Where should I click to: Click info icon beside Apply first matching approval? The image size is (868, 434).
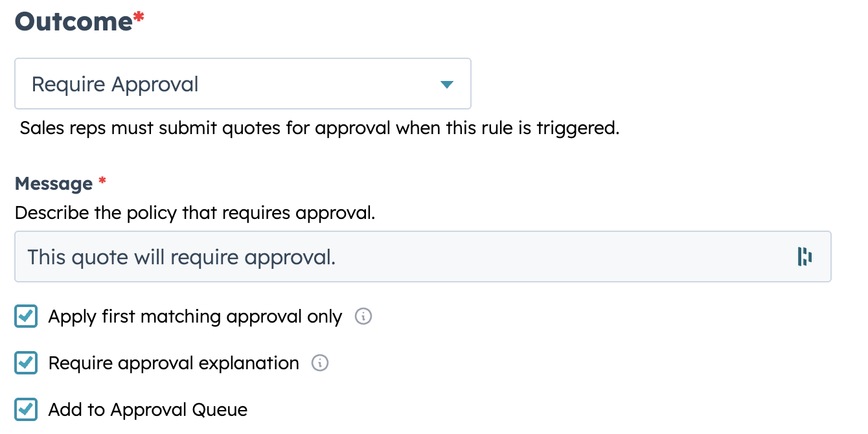pos(363,317)
